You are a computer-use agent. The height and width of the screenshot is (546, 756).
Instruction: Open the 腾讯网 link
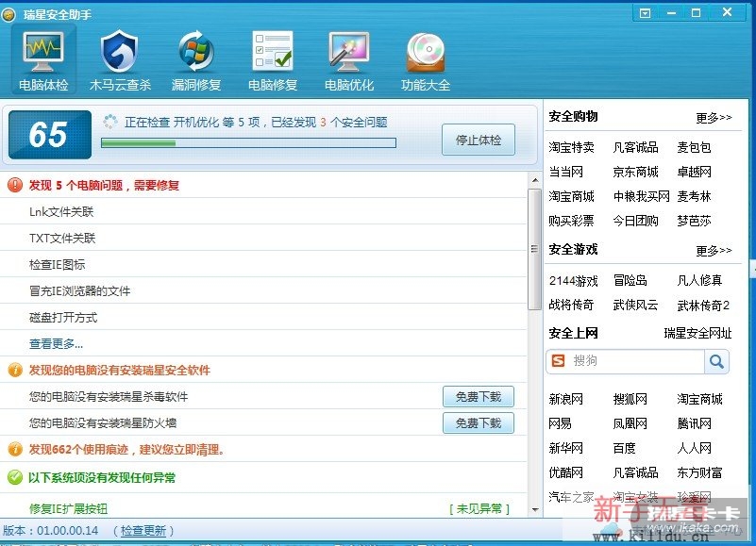694,424
